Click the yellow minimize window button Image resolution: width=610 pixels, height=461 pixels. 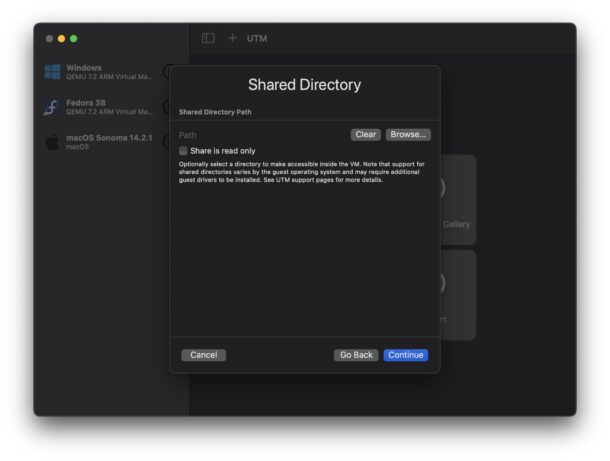point(61,38)
